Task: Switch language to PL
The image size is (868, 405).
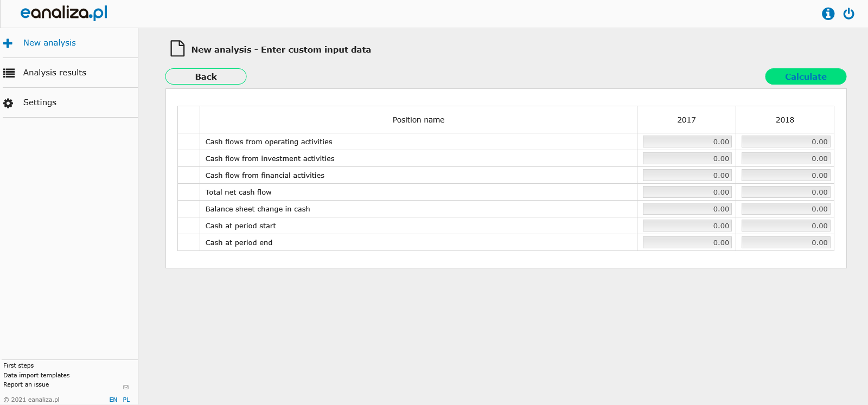Action: [126, 400]
